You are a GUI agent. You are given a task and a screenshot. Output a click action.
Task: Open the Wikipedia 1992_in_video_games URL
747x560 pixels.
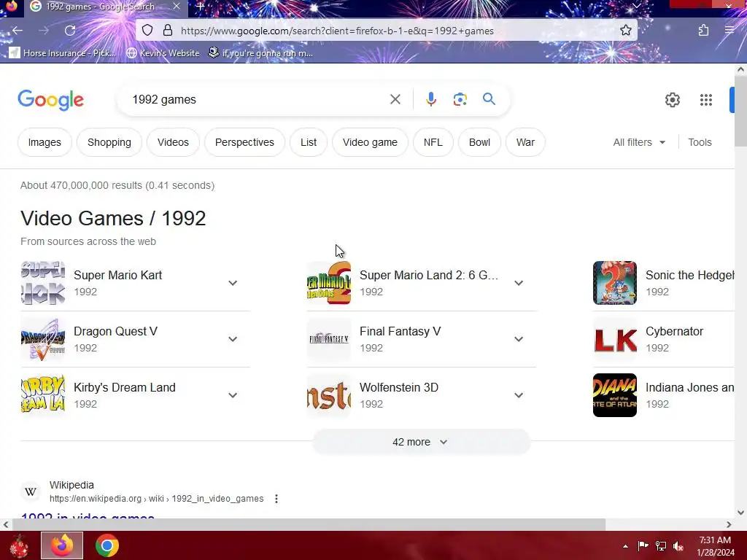(156, 499)
